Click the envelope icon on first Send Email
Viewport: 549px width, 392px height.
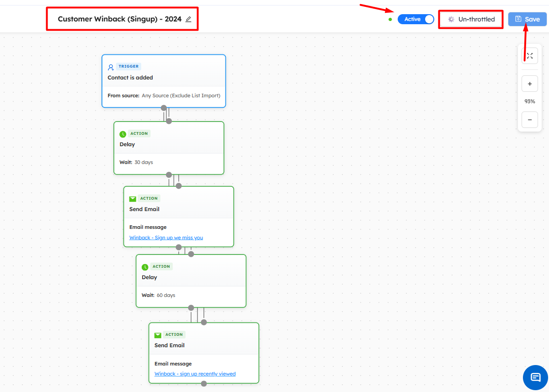[x=133, y=199]
